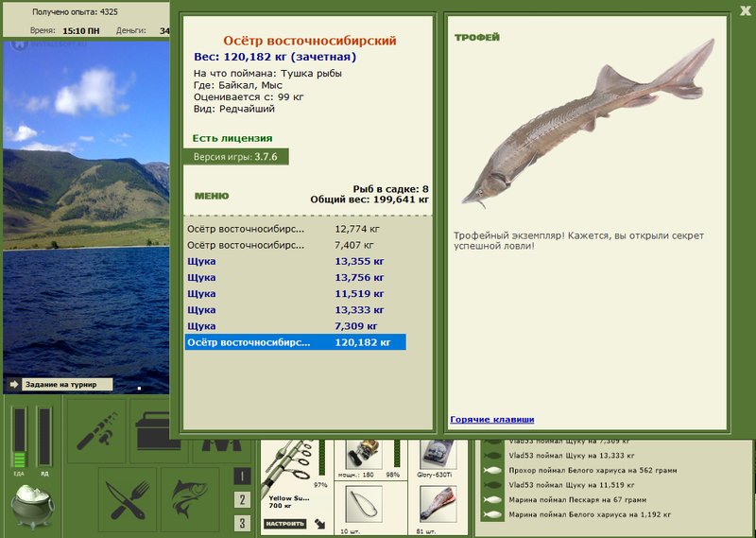Select the Щука 7,309 кг row

pyautogui.click(x=295, y=326)
